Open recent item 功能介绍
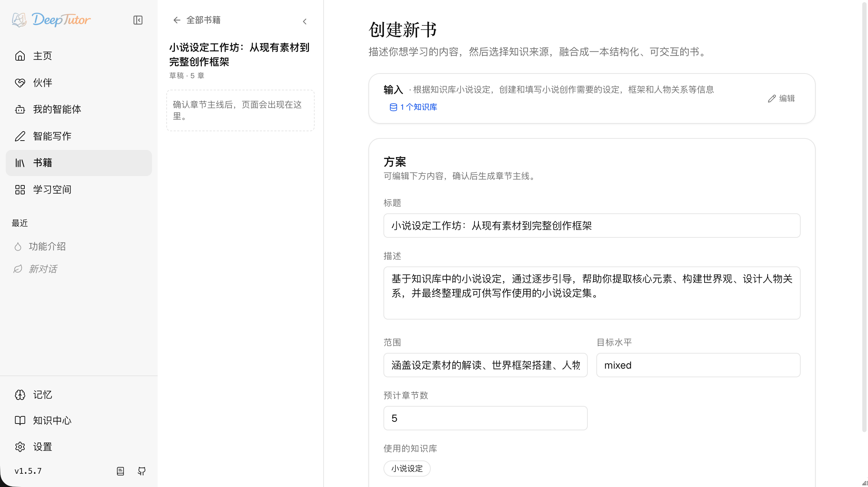The width and height of the screenshot is (868, 487). pos(47,247)
